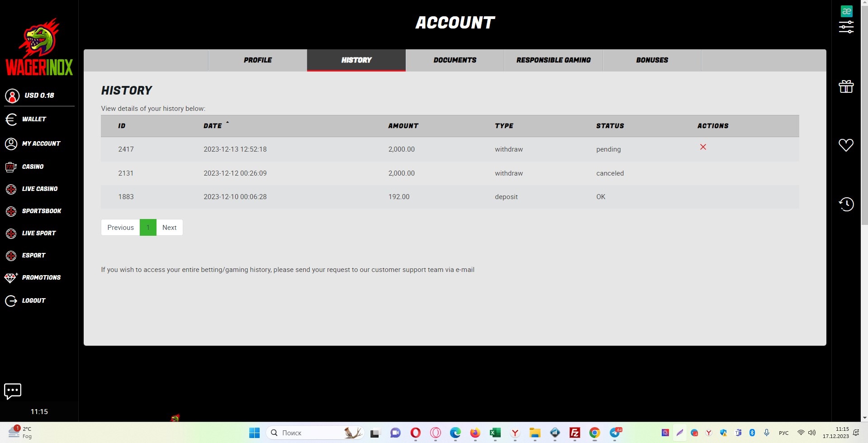
Task: Go to My Account in sidebar
Action: (33, 143)
